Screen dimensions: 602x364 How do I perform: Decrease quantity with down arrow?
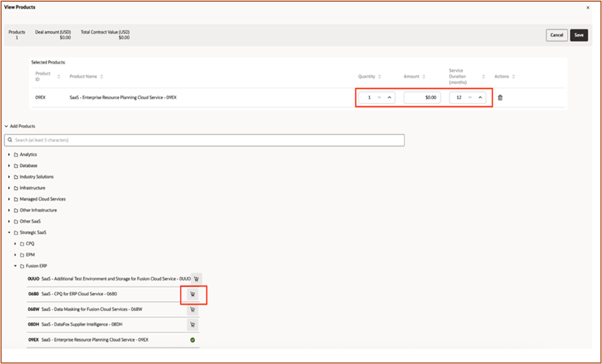tap(379, 97)
